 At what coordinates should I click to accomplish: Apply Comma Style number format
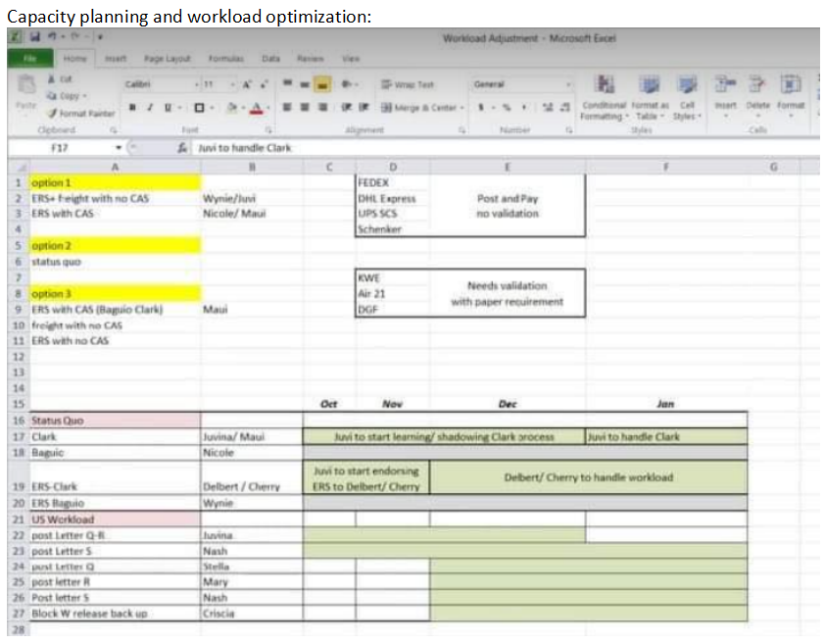point(524,108)
